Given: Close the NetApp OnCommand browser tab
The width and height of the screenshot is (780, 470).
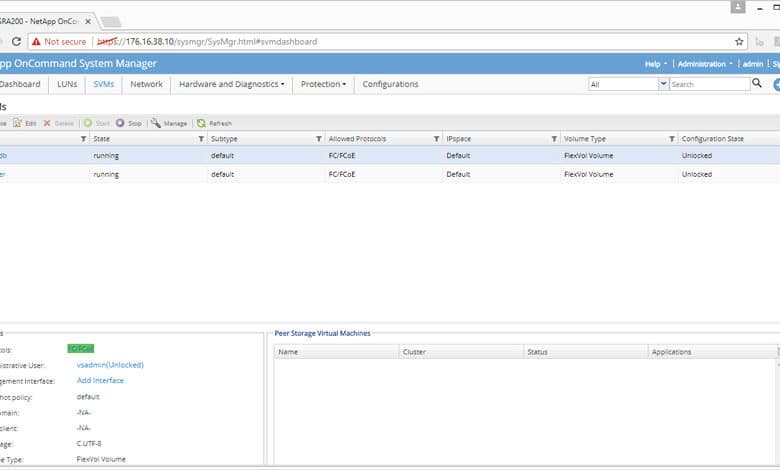Looking at the screenshot, I should pos(88,21).
